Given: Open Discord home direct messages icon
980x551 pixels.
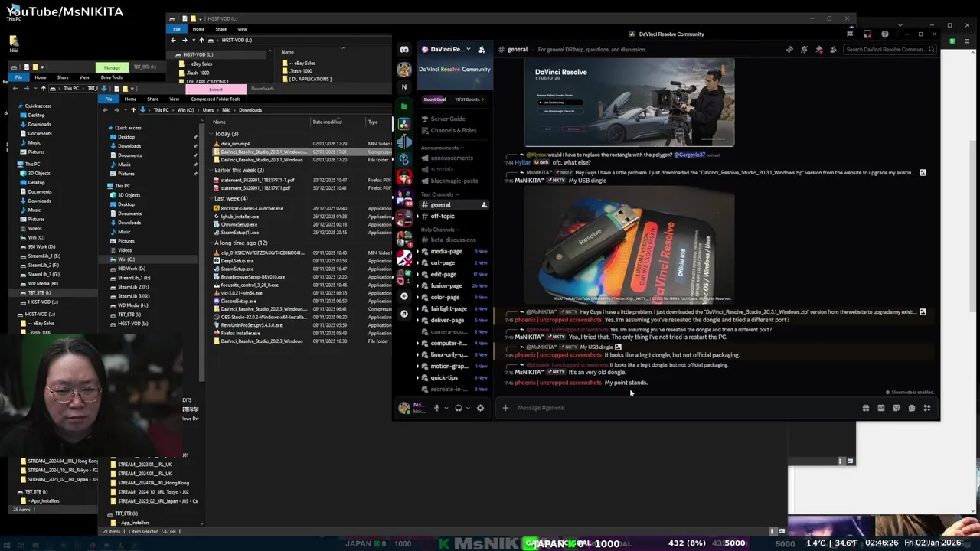Looking at the screenshot, I should [x=403, y=50].
